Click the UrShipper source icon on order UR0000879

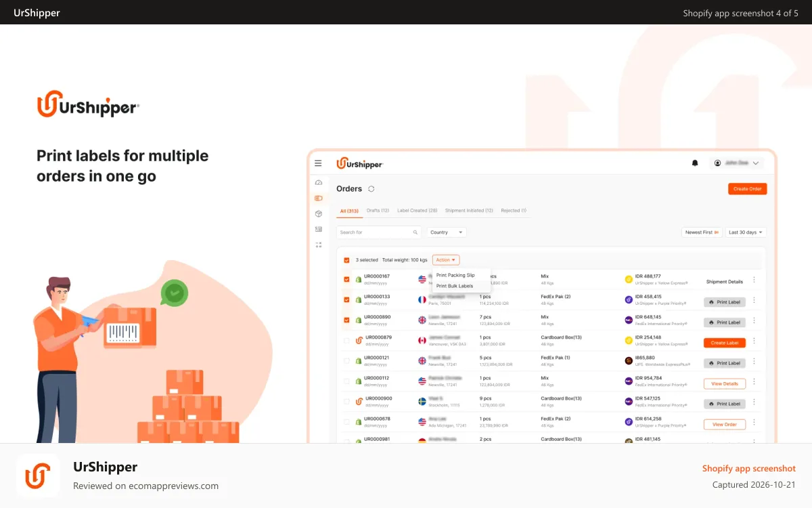point(359,340)
